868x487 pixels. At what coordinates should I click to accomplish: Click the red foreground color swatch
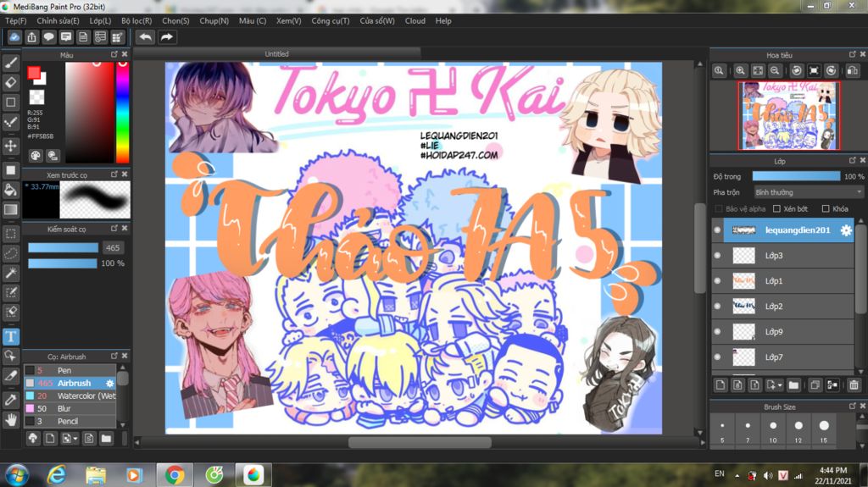34,73
